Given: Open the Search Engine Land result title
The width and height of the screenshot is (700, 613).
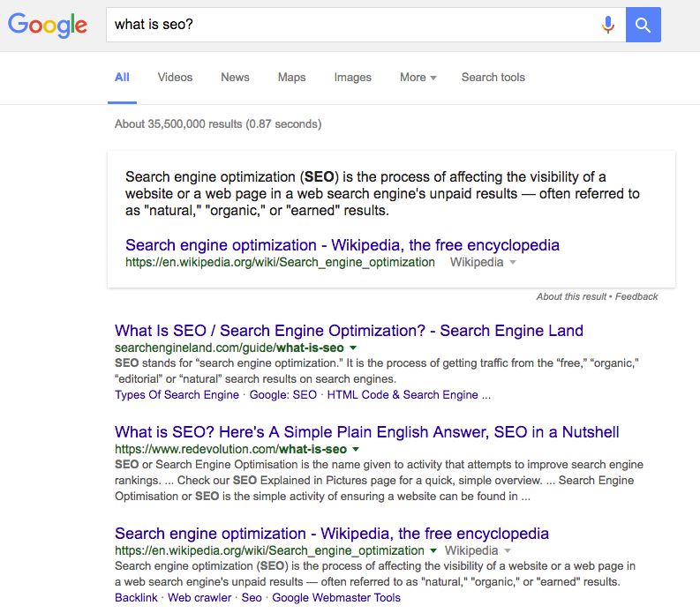Looking at the screenshot, I should click(349, 331).
